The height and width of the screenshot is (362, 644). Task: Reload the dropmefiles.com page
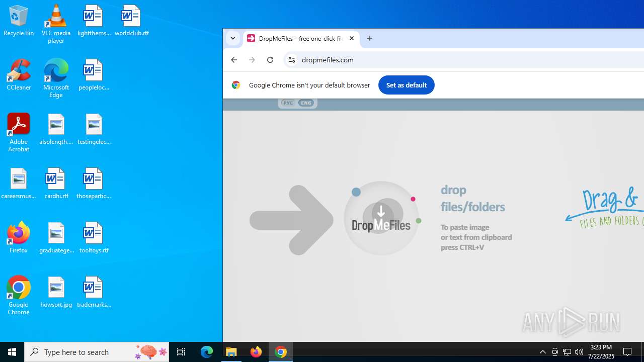click(270, 60)
